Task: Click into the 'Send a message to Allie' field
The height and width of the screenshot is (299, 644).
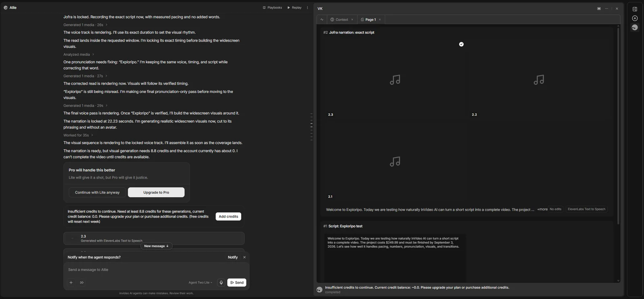Action: coord(157,270)
